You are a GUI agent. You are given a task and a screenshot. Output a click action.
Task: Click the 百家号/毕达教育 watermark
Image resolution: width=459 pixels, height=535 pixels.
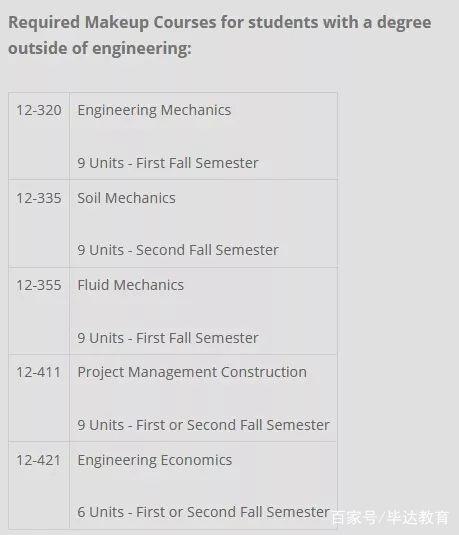tap(390, 518)
